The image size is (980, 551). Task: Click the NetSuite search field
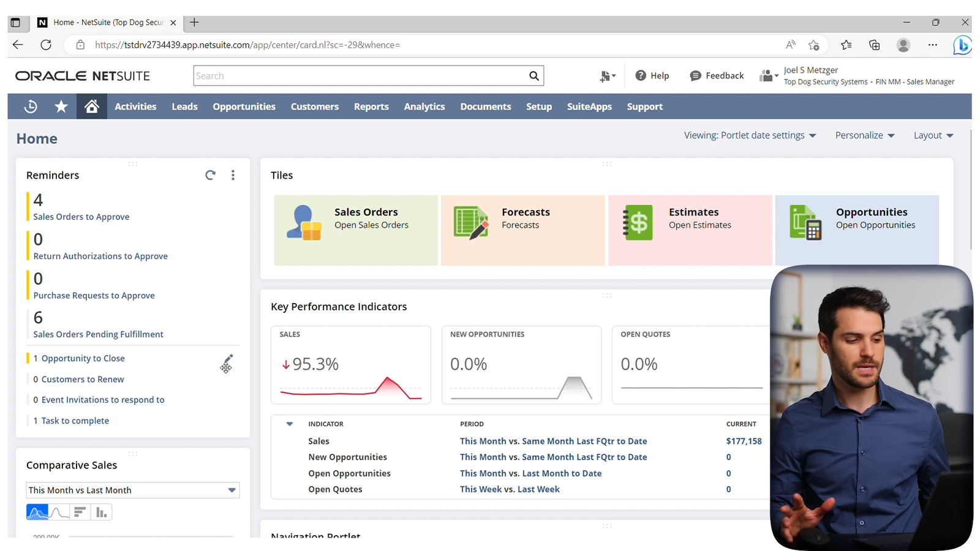361,76
